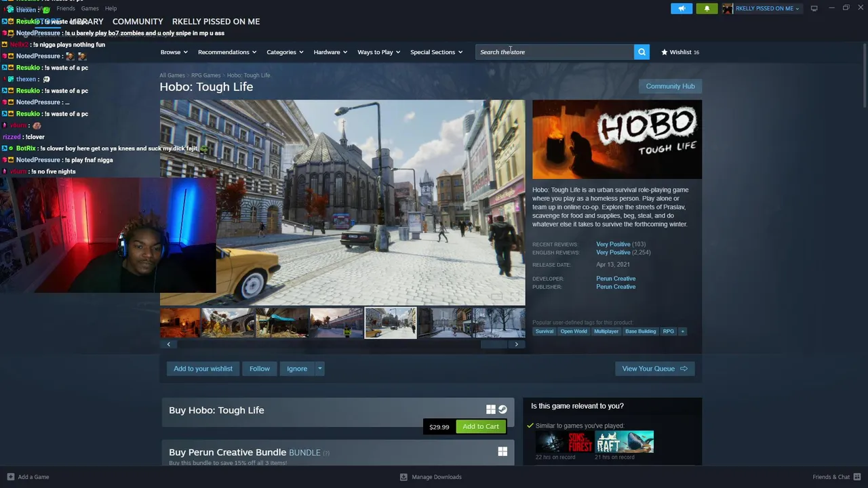Click the Manage Downloads icon
Screen dimensions: 868x488
tap(403, 476)
